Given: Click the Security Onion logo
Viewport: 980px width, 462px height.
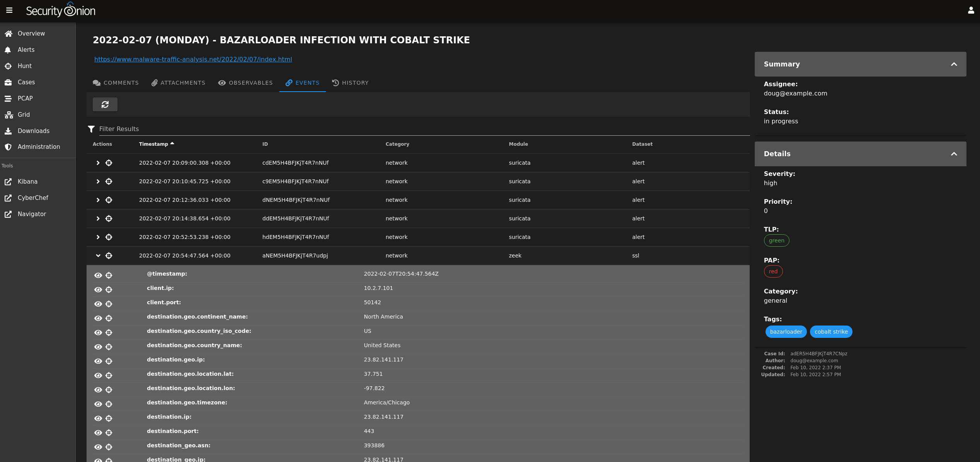Looking at the screenshot, I should click(x=61, y=10).
